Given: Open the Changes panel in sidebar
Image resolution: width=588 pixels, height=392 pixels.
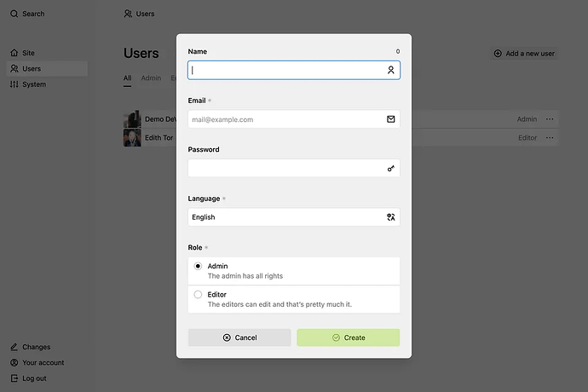Looking at the screenshot, I should [36, 347].
